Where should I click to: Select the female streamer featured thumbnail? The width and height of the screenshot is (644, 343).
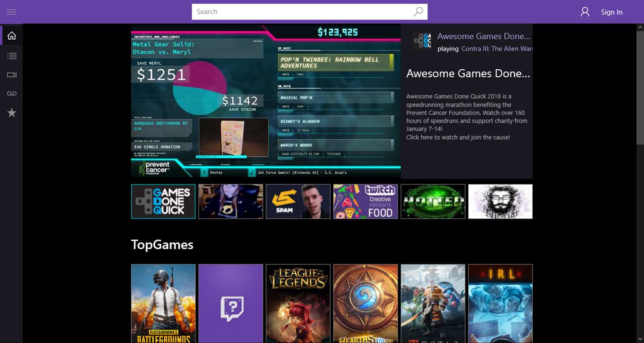tap(231, 201)
